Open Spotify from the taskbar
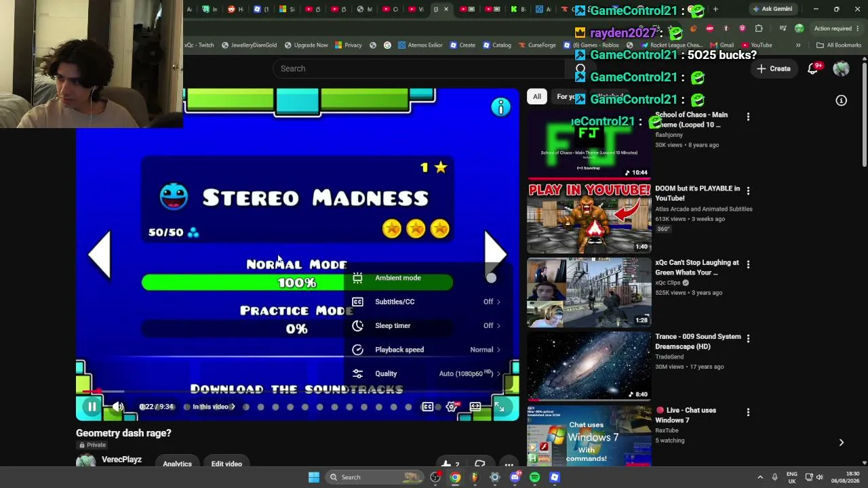This screenshot has width=868, height=488. pyautogui.click(x=534, y=477)
